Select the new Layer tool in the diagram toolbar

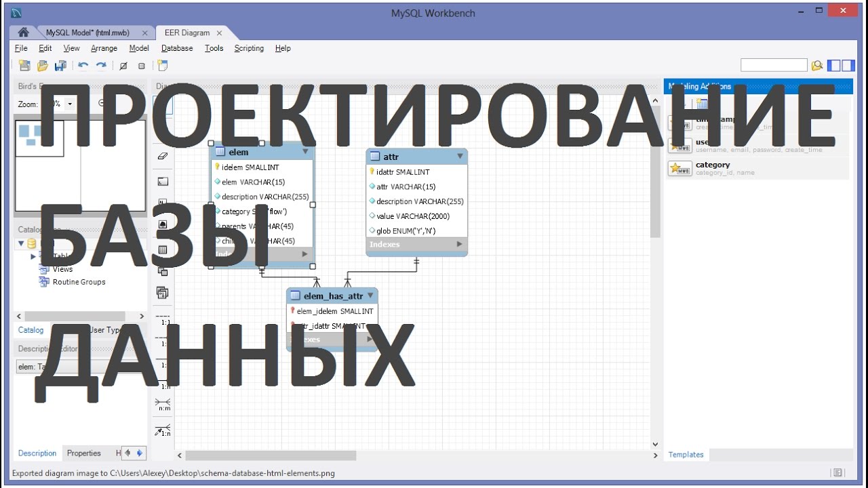[162, 182]
